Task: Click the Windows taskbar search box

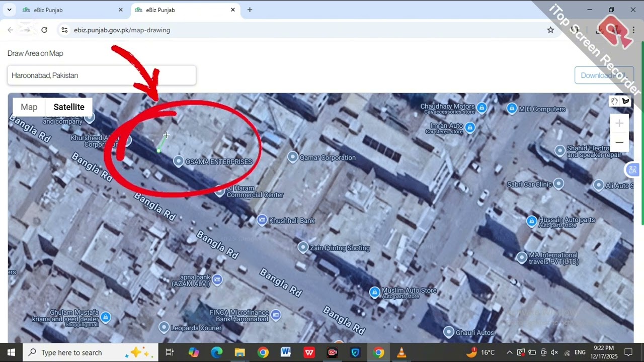Action: coord(91,352)
